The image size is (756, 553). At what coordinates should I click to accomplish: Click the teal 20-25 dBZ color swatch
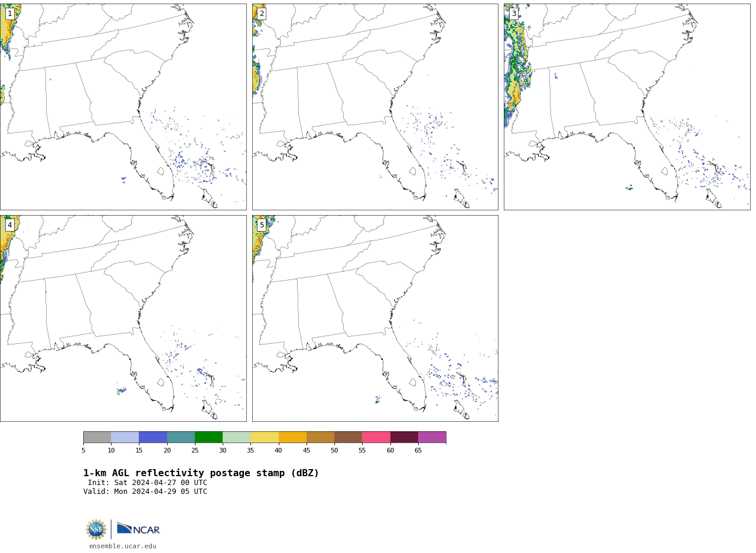click(x=181, y=437)
